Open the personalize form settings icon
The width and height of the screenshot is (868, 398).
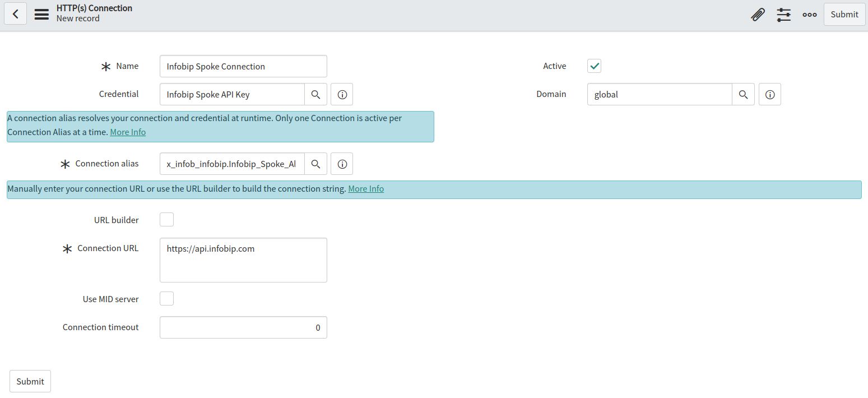click(x=783, y=15)
